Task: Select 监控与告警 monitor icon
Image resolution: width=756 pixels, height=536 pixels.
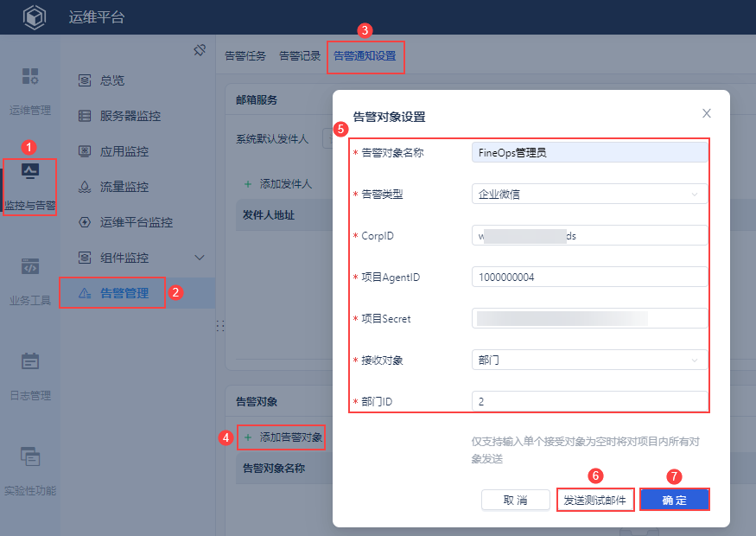Action: (x=30, y=171)
